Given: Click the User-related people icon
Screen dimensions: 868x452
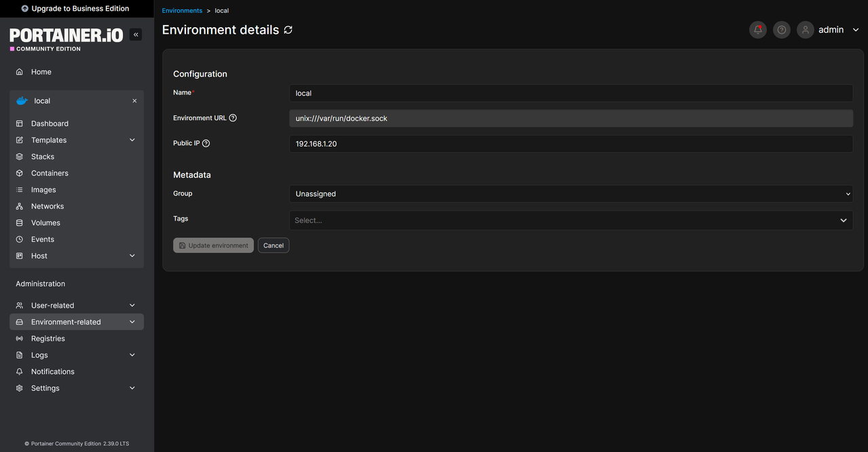Looking at the screenshot, I should click(20, 305).
